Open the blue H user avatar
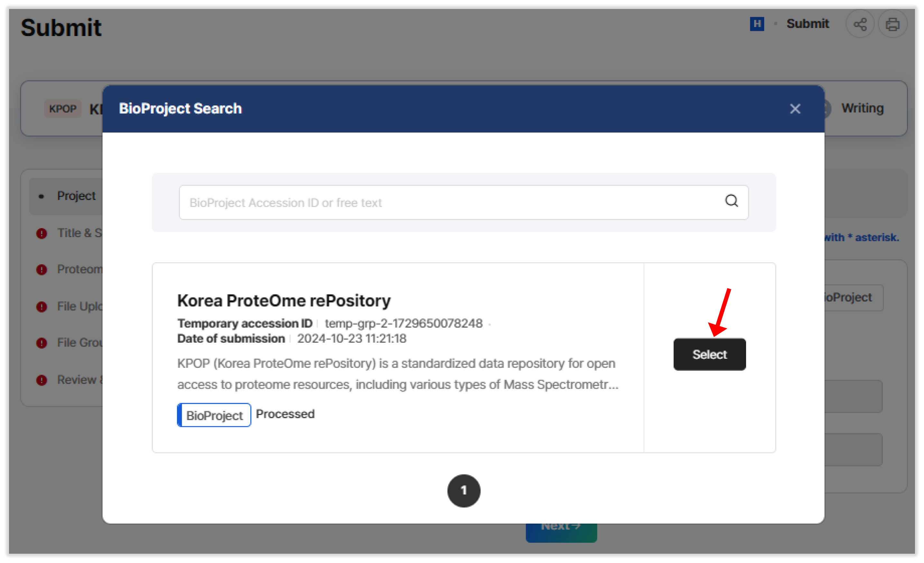The height and width of the screenshot is (563, 924). click(757, 23)
